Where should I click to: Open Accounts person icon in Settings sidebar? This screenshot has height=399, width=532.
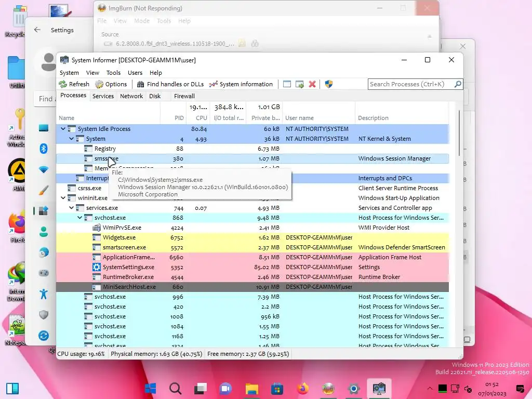tap(44, 232)
